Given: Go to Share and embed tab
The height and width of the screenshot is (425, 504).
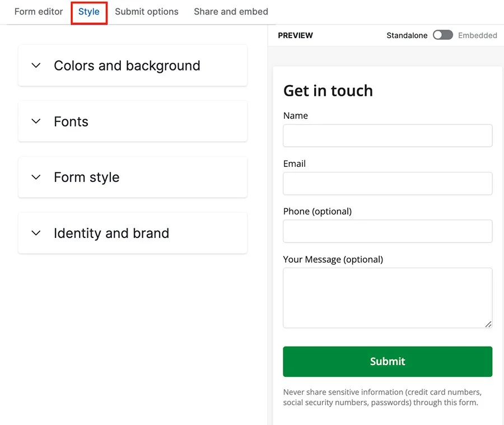Looking at the screenshot, I should coord(231,12).
